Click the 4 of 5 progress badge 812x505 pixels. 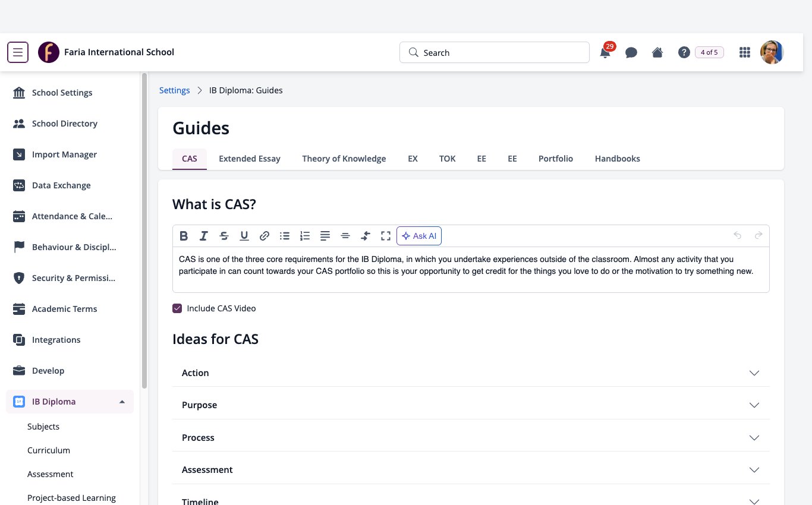click(709, 52)
